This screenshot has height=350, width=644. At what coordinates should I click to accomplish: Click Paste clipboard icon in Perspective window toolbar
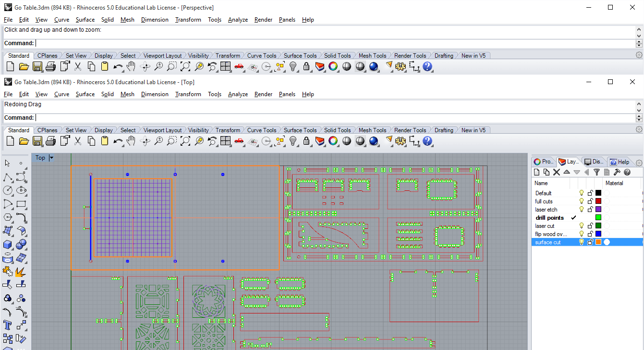(x=105, y=66)
